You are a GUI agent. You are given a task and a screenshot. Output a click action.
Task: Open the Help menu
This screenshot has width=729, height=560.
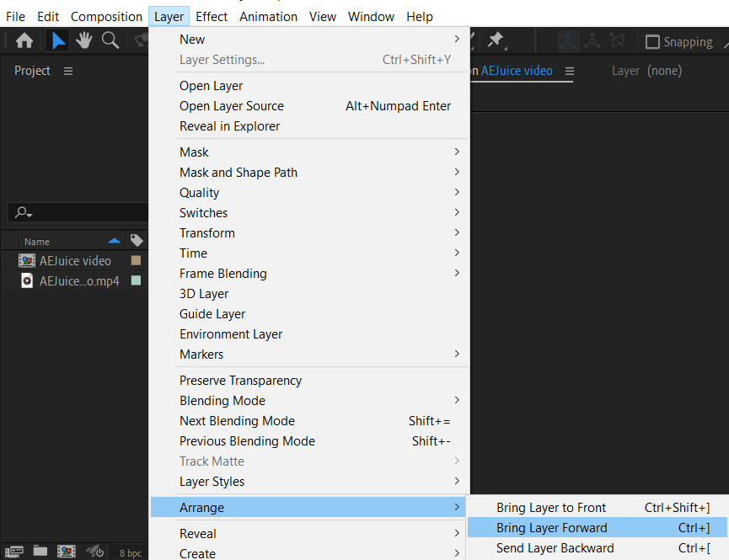point(420,17)
